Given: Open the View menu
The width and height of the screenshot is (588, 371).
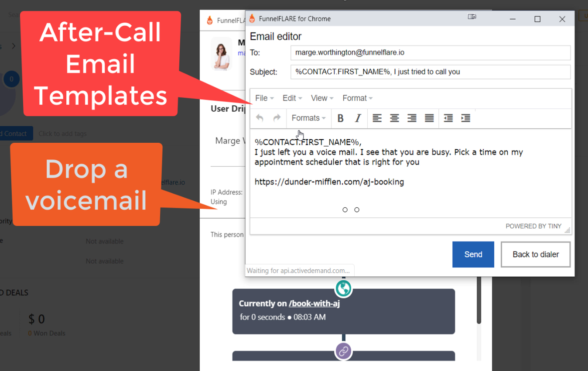Looking at the screenshot, I should click(x=322, y=98).
